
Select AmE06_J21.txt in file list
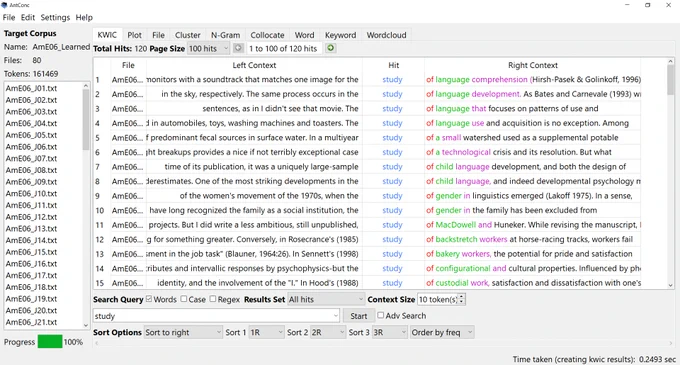click(31, 322)
